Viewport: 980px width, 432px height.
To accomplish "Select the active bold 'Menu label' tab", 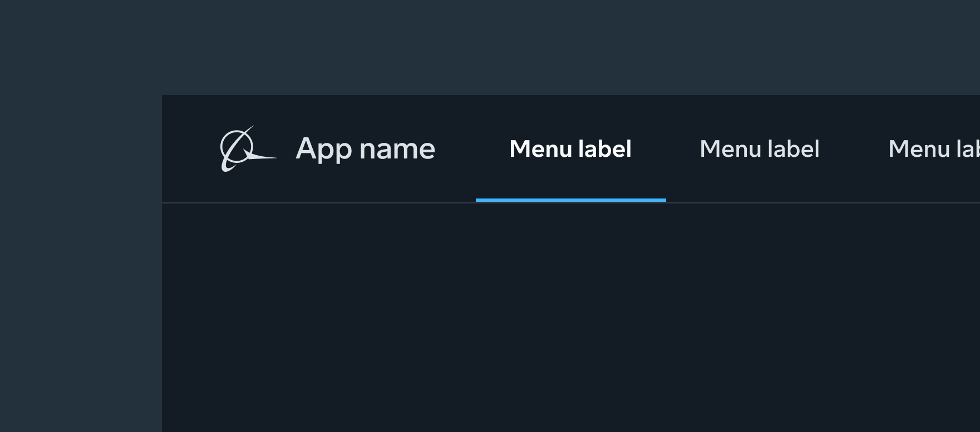I will click(x=570, y=149).
